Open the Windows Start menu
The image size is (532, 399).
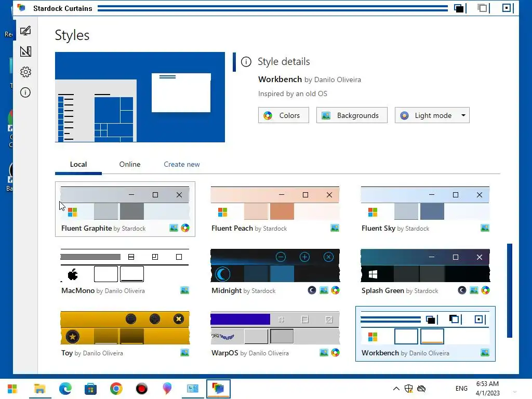(12, 389)
